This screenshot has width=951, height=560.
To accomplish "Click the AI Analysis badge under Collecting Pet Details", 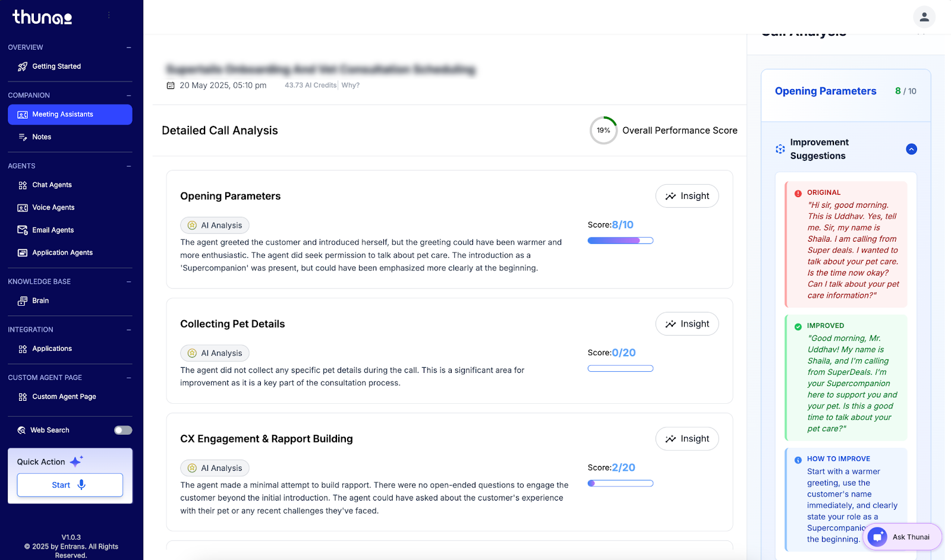I will [x=215, y=353].
